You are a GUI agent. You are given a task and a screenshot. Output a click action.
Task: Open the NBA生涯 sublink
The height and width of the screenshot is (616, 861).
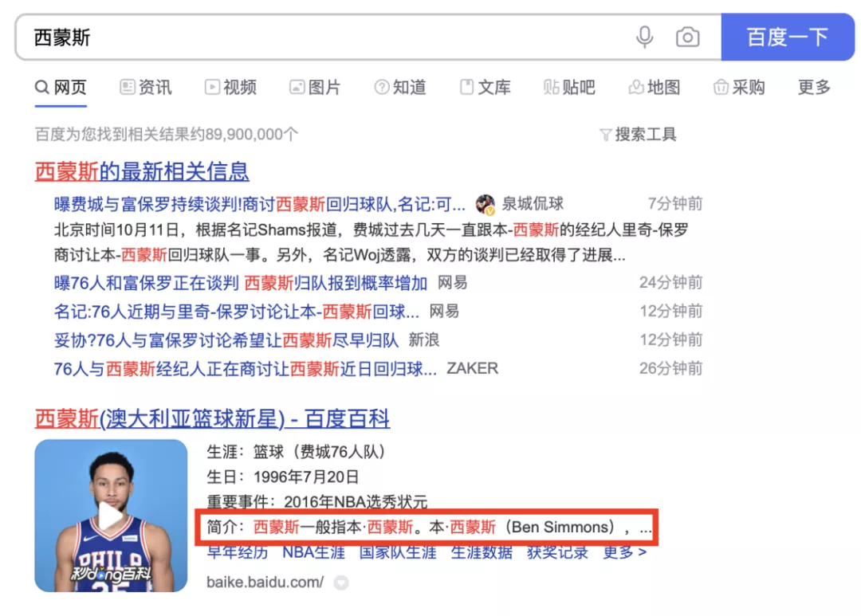click(313, 551)
